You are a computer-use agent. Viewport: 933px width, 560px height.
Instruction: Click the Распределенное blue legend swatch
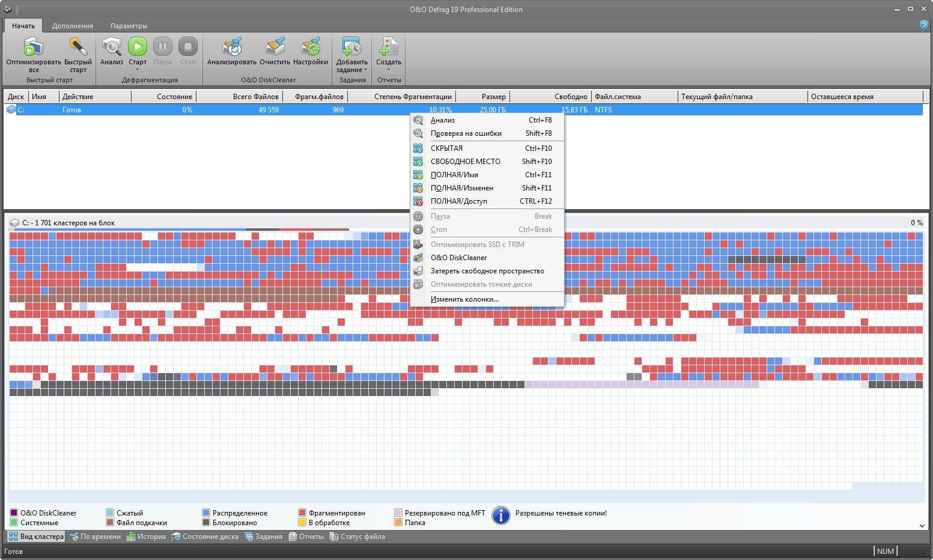point(206,513)
